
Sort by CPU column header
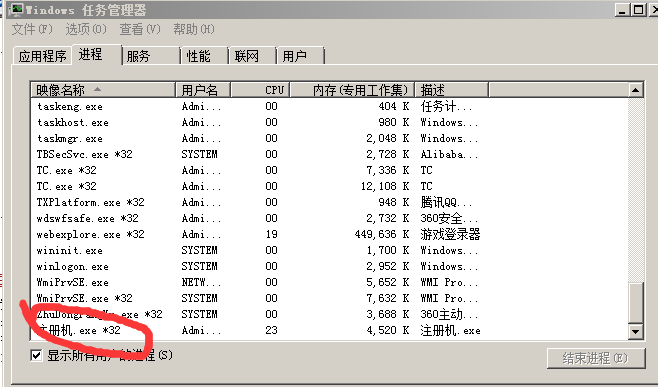260,90
